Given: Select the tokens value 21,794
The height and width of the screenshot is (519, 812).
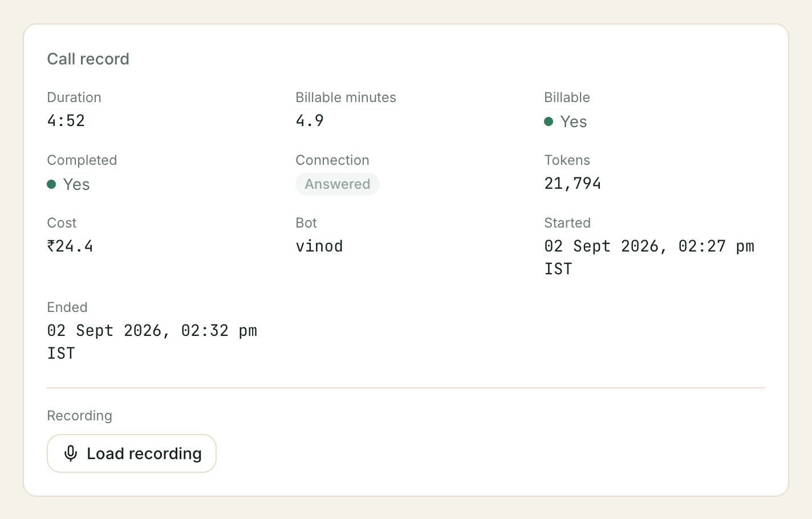Looking at the screenshot, I should pos(573,184).
